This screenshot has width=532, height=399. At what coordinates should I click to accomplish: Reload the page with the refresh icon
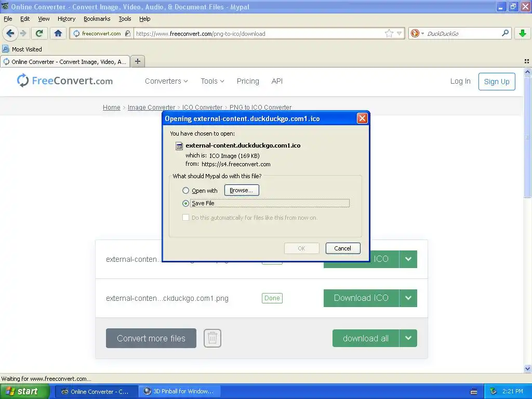(x=39, y=33)
